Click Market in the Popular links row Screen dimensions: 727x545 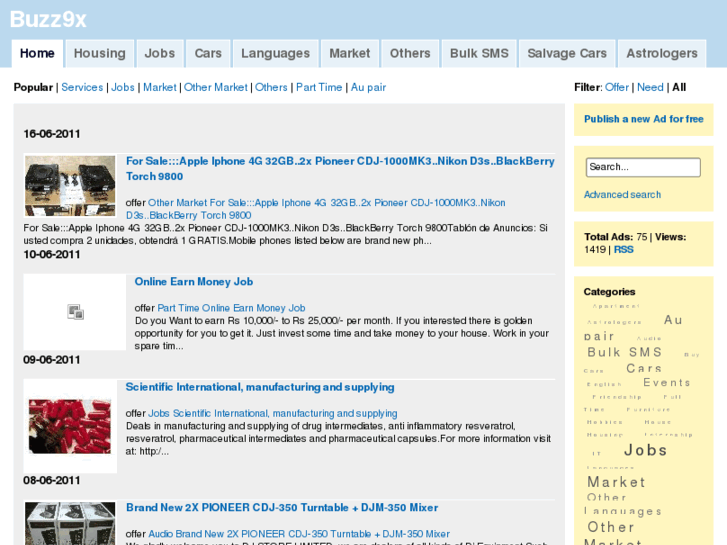(x=159, y=87)
